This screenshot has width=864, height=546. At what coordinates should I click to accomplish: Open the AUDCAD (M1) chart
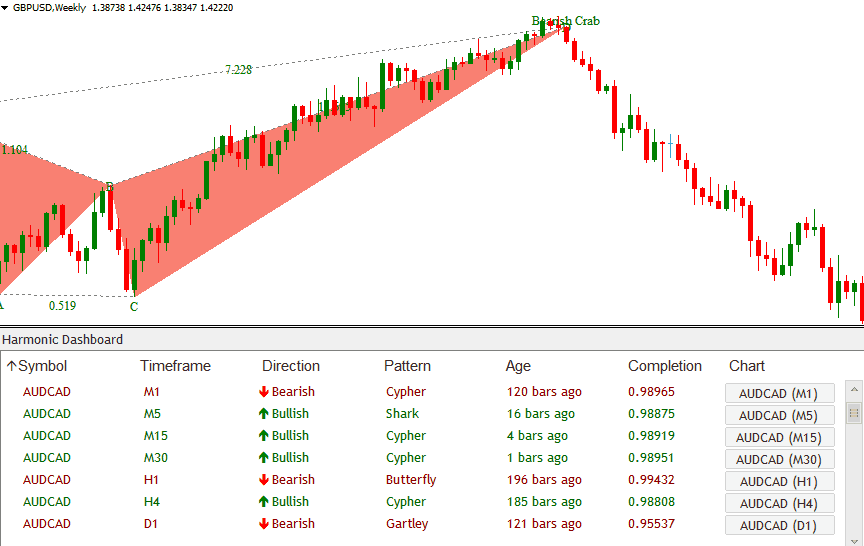pyautogui.click(x=779, y=393)
